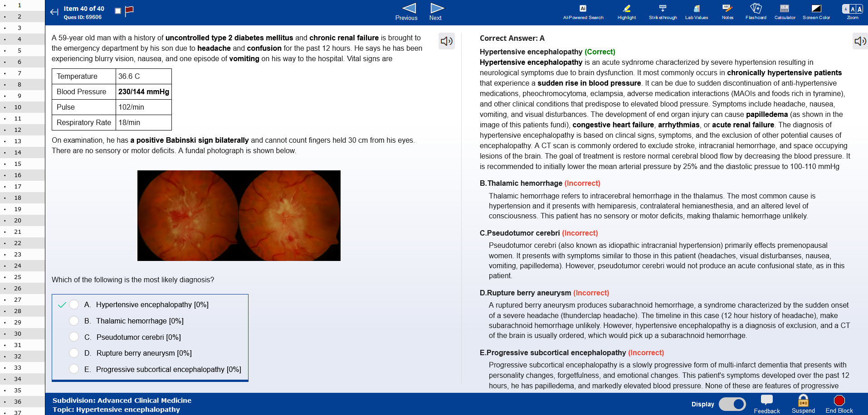Select answer B Thalamic hemorrhage
868x415 pixels.
(74, 321)
